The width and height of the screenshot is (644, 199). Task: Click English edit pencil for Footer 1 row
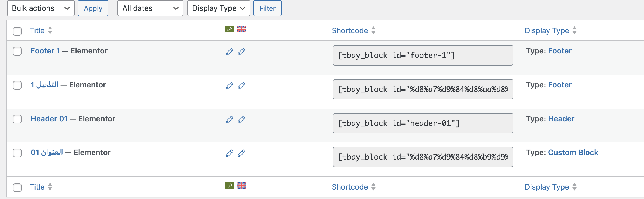coord(241,52)
